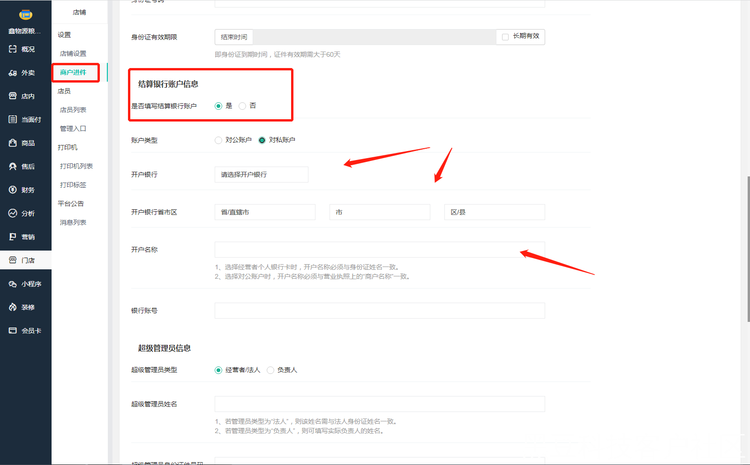750x465 pixels.
Task: Select 是 for 是否填写结算银行账户
Action: pyautogui.click(x=219, y=106)
